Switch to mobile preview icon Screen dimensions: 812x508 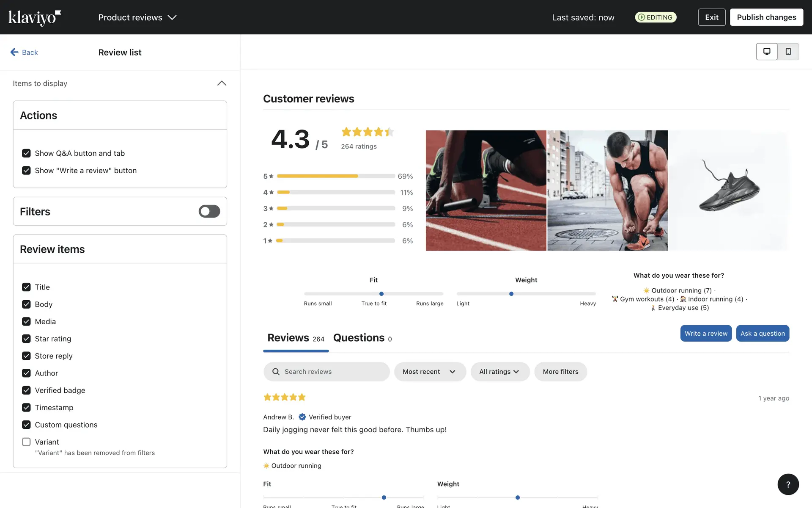point(788,52)
